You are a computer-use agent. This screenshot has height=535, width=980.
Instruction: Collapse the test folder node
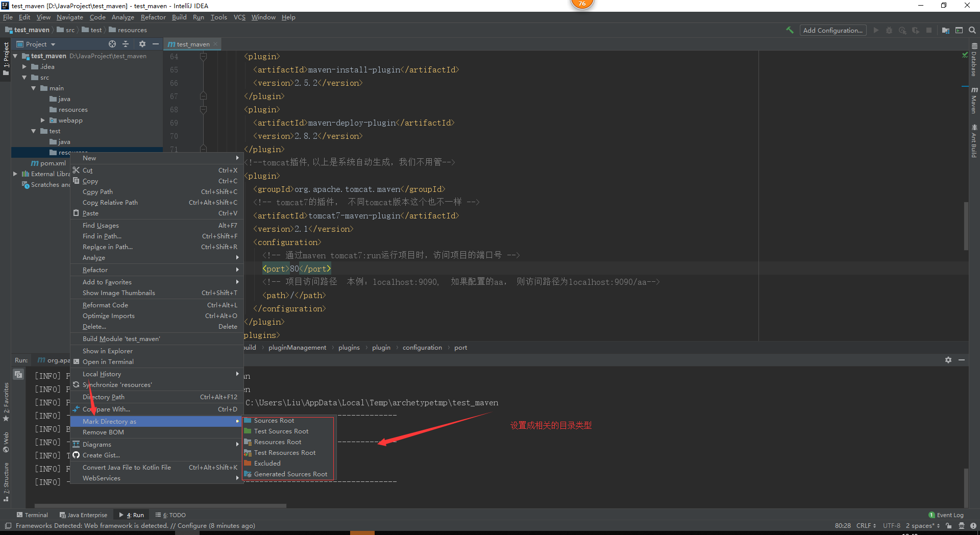[34, 131]
